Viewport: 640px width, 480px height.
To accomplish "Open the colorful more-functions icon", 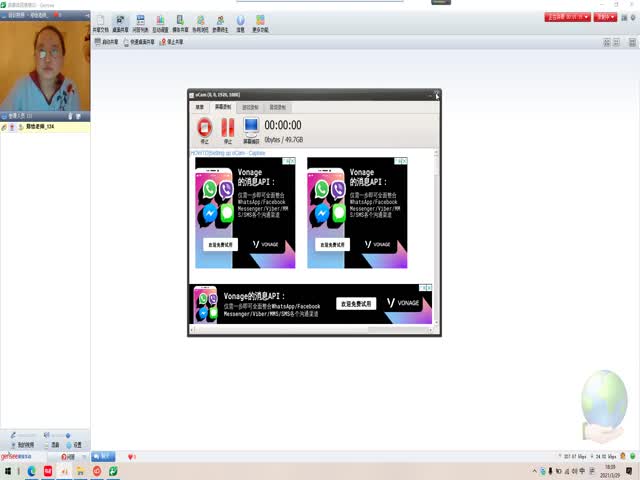I will (261, 22).
